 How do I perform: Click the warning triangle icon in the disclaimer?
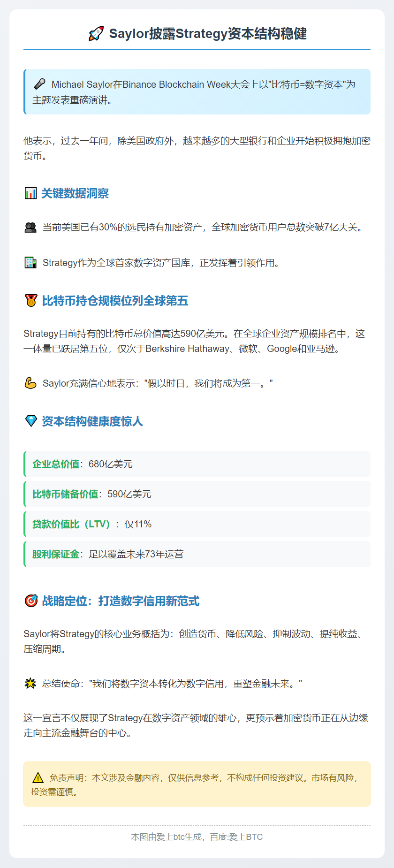[38, 777]
